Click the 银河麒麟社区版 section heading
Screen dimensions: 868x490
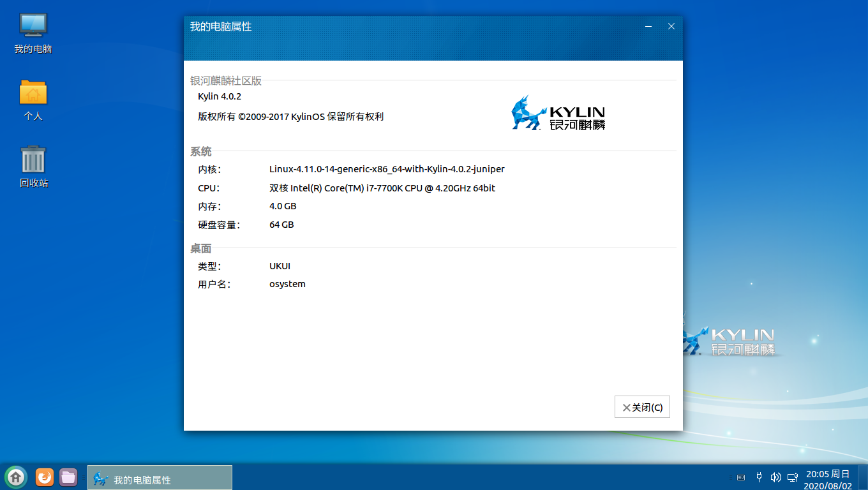click(226, 81)
